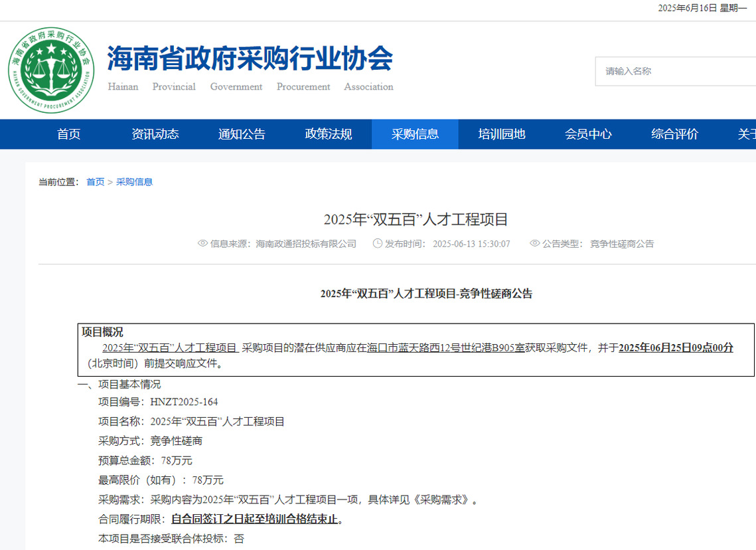Image resolution: width=756 pixels, height=550 pixels.
Task: Open the 首页 navigation menu item
Action: (68, 134)
